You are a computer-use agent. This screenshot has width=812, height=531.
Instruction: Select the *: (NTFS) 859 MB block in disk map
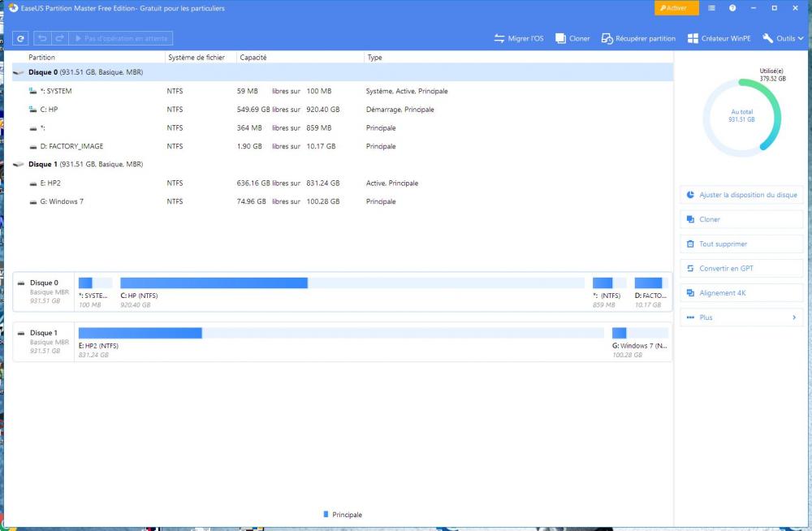[x=609, y=292]
